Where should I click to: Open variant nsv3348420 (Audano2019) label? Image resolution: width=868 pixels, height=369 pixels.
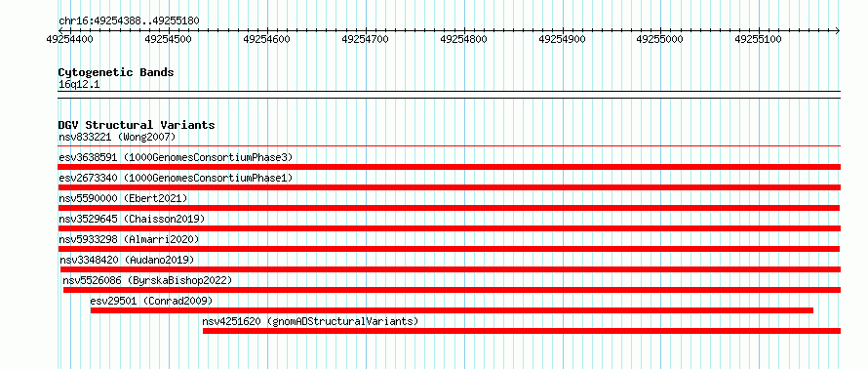point(127,260)
